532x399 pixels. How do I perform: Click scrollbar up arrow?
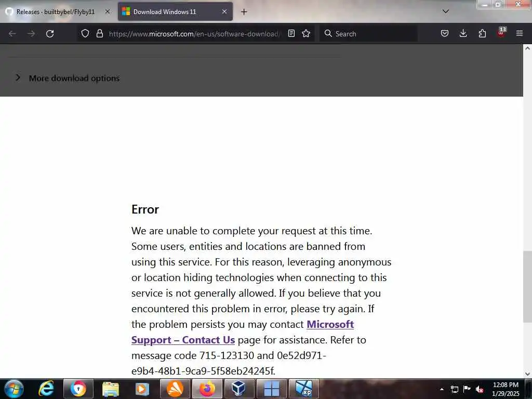[x=527, y=48]
